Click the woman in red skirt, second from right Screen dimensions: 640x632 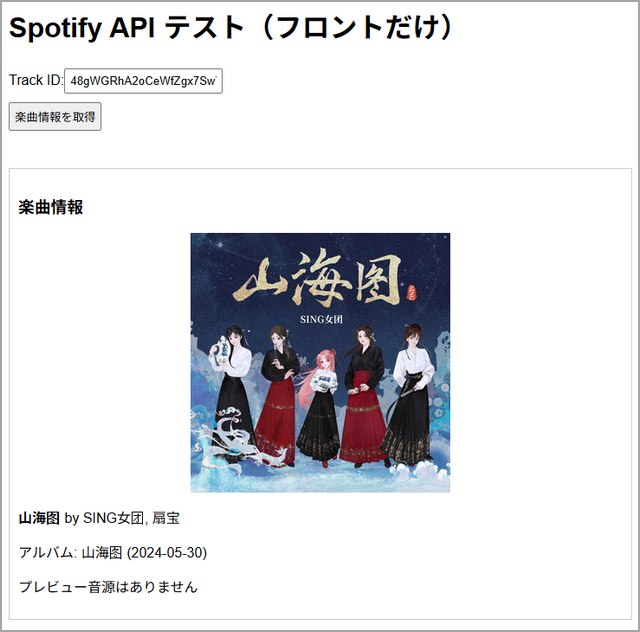(x=364, y=396)
